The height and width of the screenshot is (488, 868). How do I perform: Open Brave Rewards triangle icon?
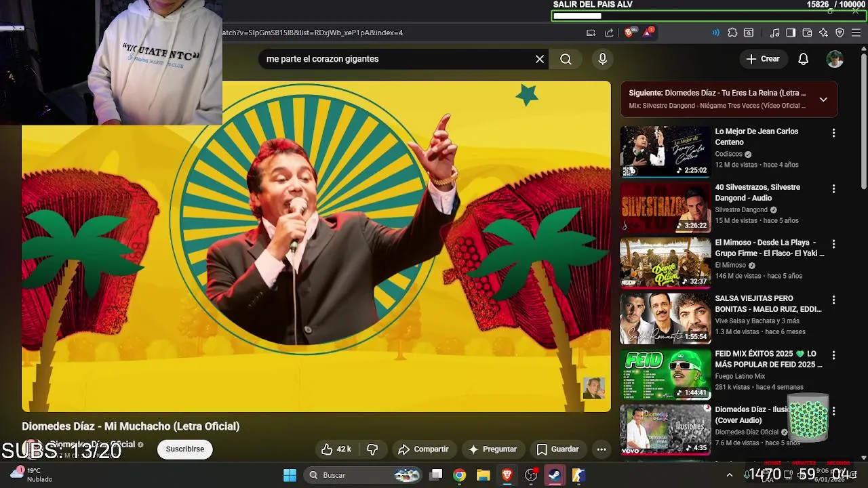click(648, 33)
